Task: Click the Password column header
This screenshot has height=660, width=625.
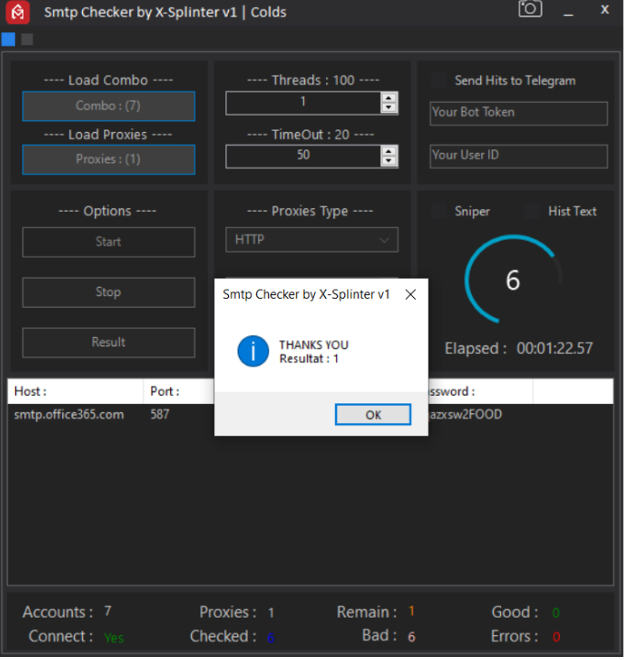Action: pos(480,391)
